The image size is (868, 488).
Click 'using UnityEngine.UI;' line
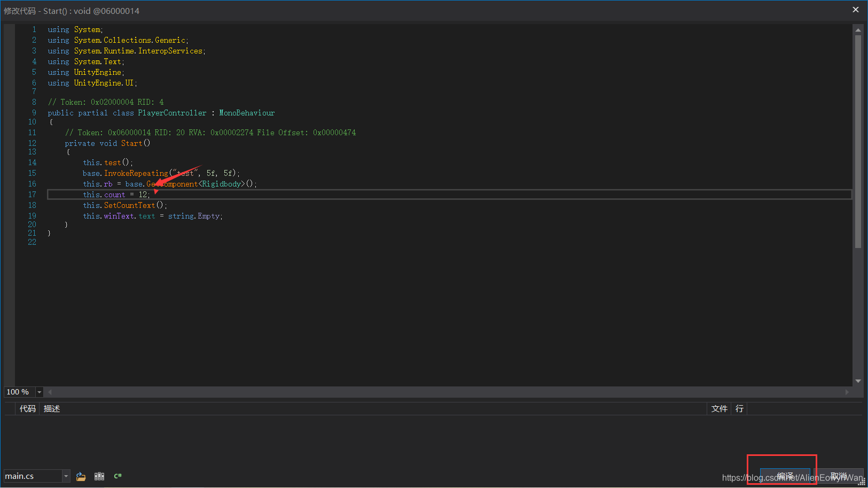click(92, 83)
